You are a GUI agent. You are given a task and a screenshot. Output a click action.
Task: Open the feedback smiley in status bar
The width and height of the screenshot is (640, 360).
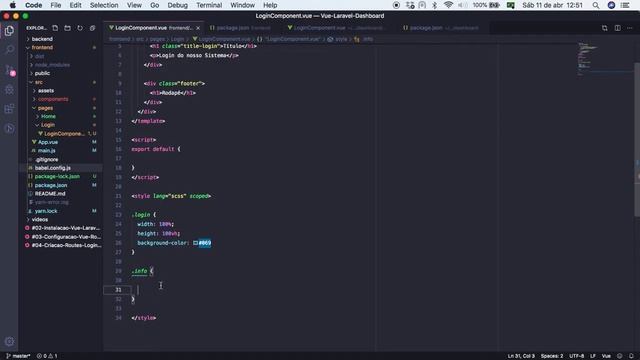(620, 356)
